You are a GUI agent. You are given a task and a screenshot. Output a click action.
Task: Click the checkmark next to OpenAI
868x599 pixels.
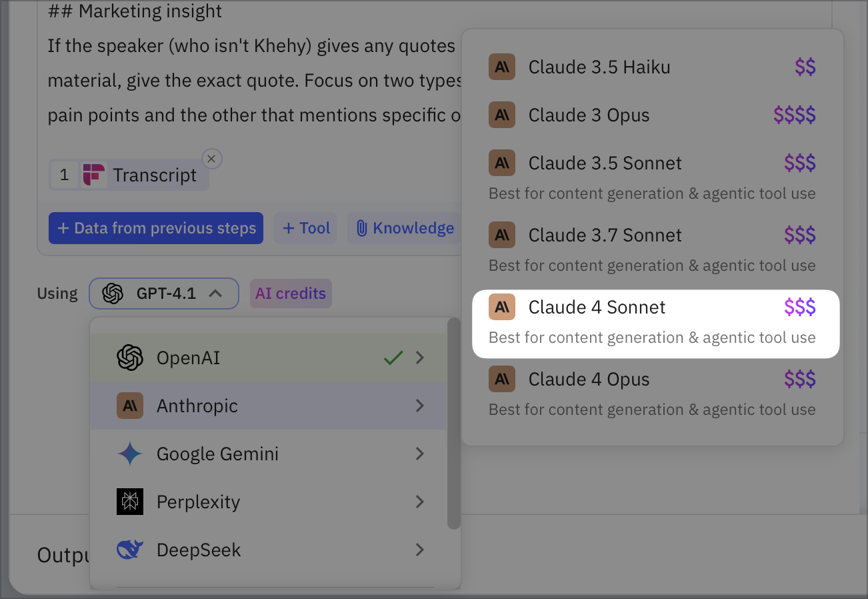393,358
